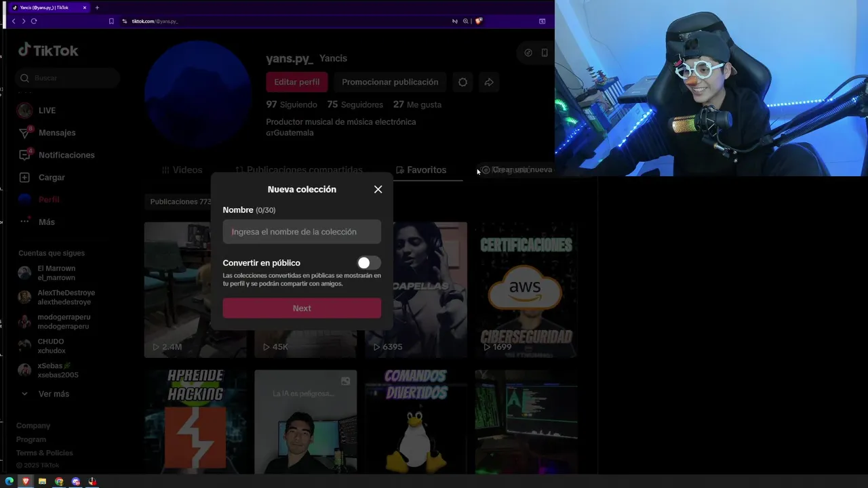Open Notificaciones in the sidebar
The image size is (868, 488).
(56, 155)
